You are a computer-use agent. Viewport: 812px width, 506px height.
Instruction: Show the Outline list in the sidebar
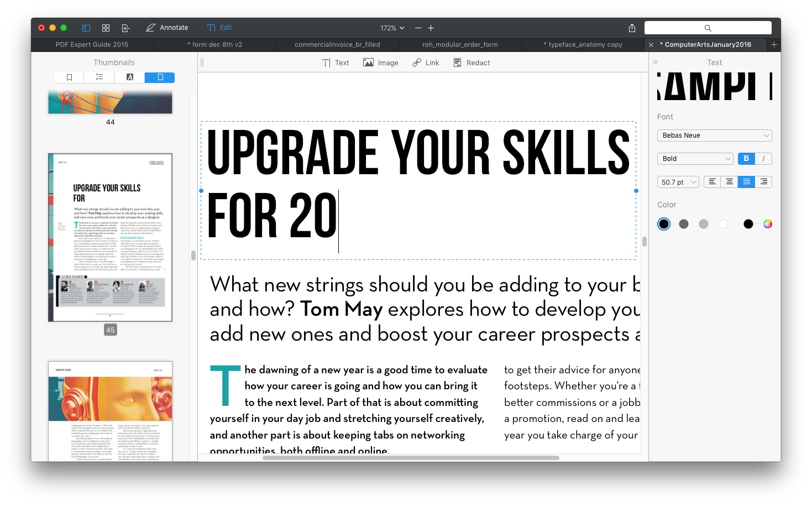99,77
